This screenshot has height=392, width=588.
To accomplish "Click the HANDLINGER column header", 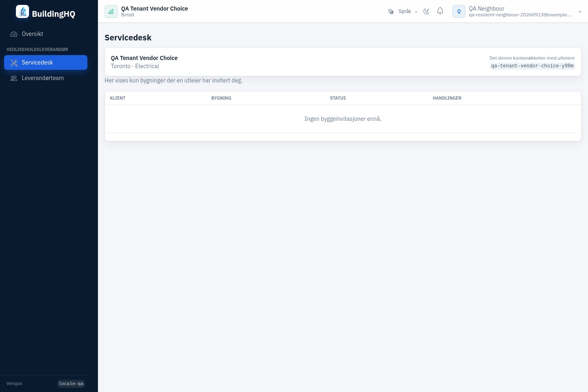I will (447, 98).
